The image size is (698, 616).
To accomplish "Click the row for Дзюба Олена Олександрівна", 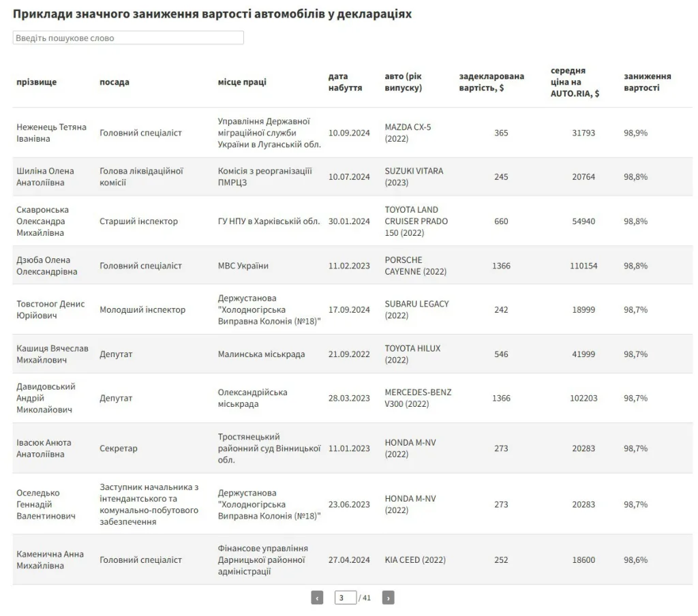I will point(48,265).
